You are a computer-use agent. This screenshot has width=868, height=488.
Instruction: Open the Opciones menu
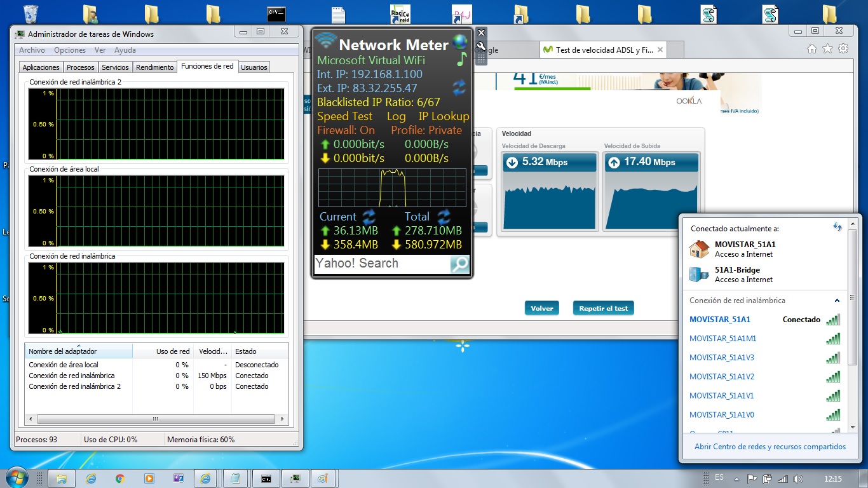click(x=70, y=50)
